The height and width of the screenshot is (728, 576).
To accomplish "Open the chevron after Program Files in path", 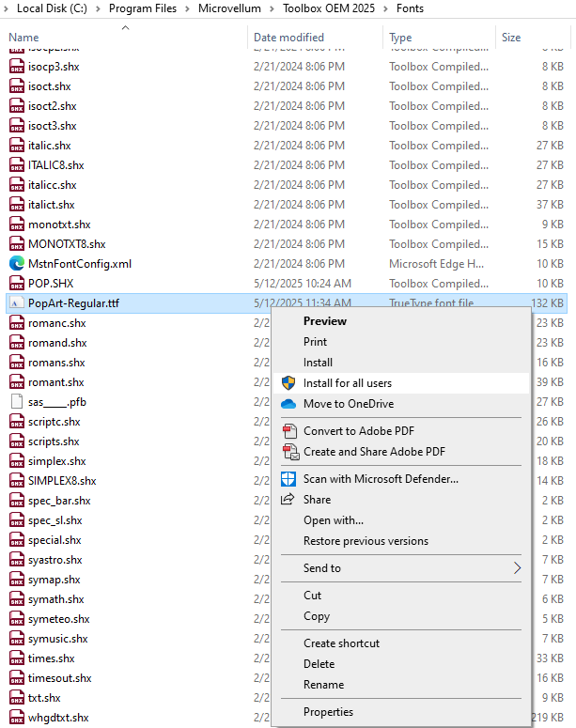I will tap(188, 8).
